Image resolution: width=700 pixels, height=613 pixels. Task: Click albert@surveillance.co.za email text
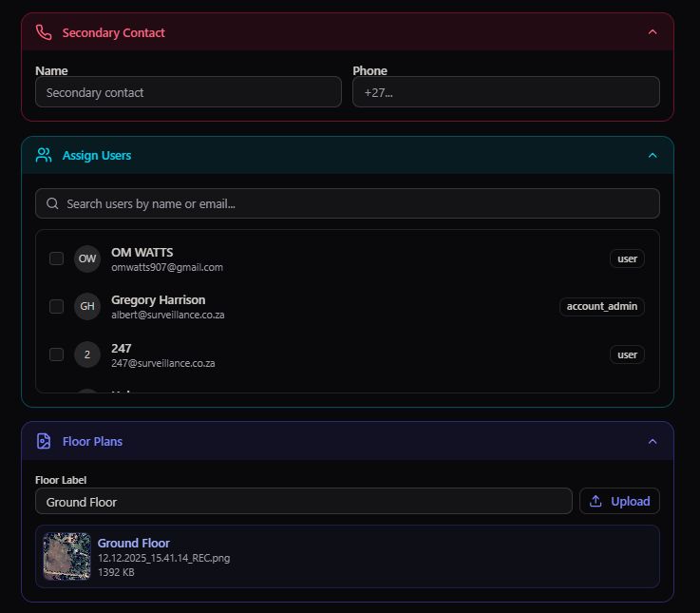(168, 315)
